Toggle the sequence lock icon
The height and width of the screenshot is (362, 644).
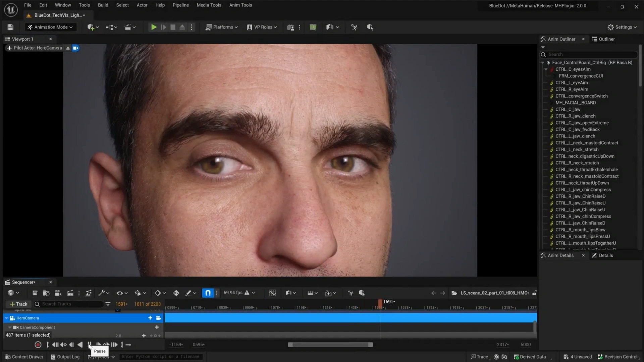pyautogui.click(x=534, y=293)
